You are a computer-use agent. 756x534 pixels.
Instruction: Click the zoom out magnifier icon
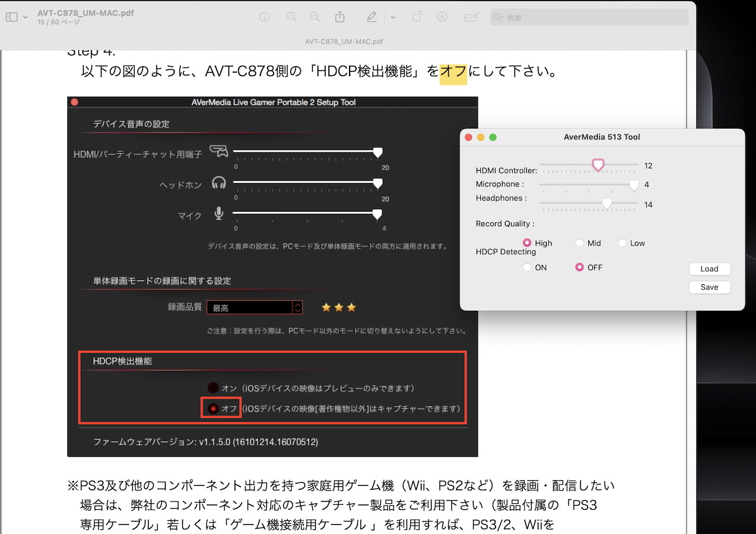coord(292,17)
